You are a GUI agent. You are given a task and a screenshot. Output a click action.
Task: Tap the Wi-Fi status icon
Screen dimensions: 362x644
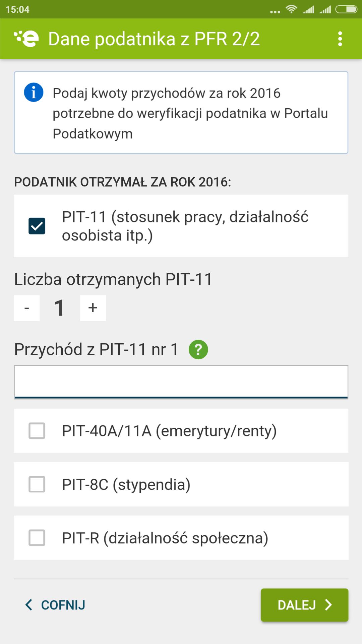pos(291,9)
